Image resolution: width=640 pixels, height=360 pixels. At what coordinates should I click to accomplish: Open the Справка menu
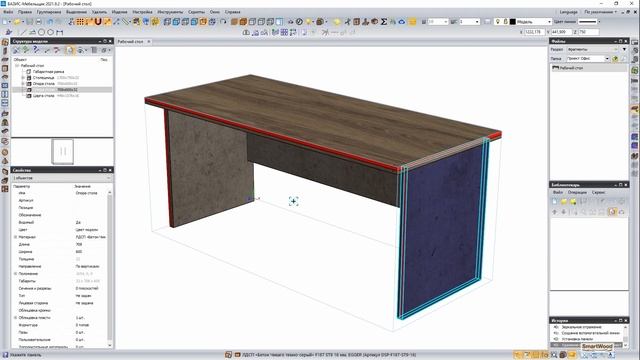click(x=233, y=12)
